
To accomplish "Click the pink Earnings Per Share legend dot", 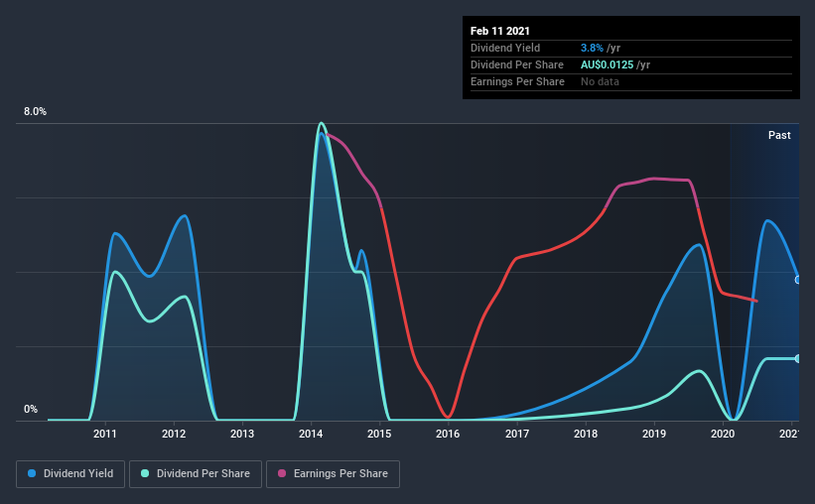I will pyautogui.click(x=282, y=473).
